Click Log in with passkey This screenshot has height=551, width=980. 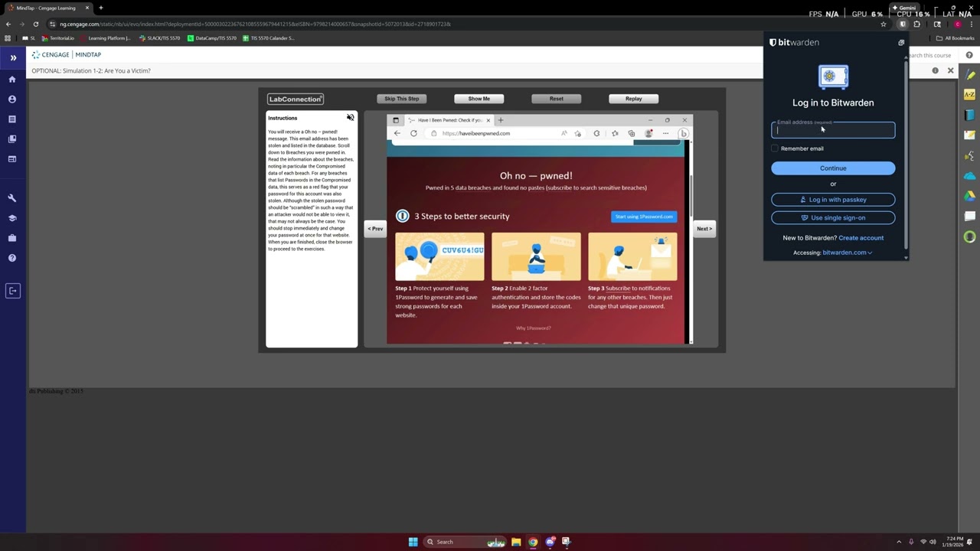(x=833, y=200)
